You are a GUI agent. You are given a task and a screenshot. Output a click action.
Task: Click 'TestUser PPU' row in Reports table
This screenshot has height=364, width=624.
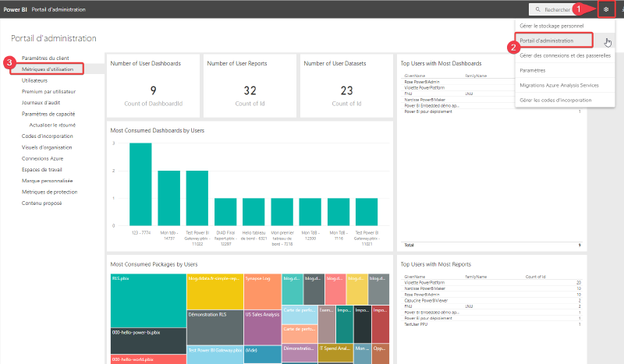(492, 324)
